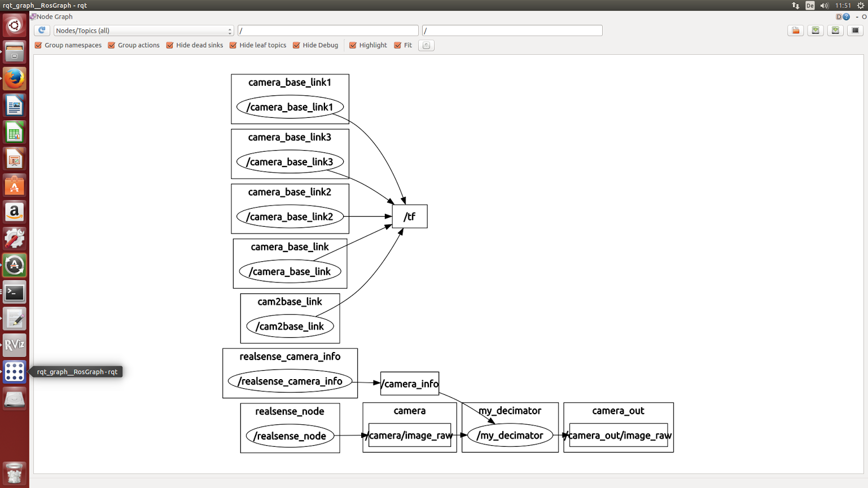Select the /camera/image_raw topic box
This screenshot has width=868, height=488.
tap(410, 436)
